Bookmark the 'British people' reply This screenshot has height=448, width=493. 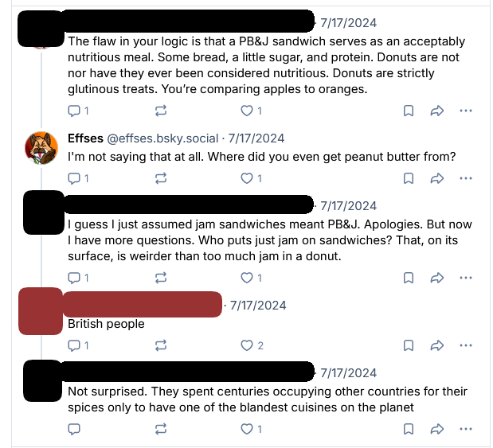408,345
